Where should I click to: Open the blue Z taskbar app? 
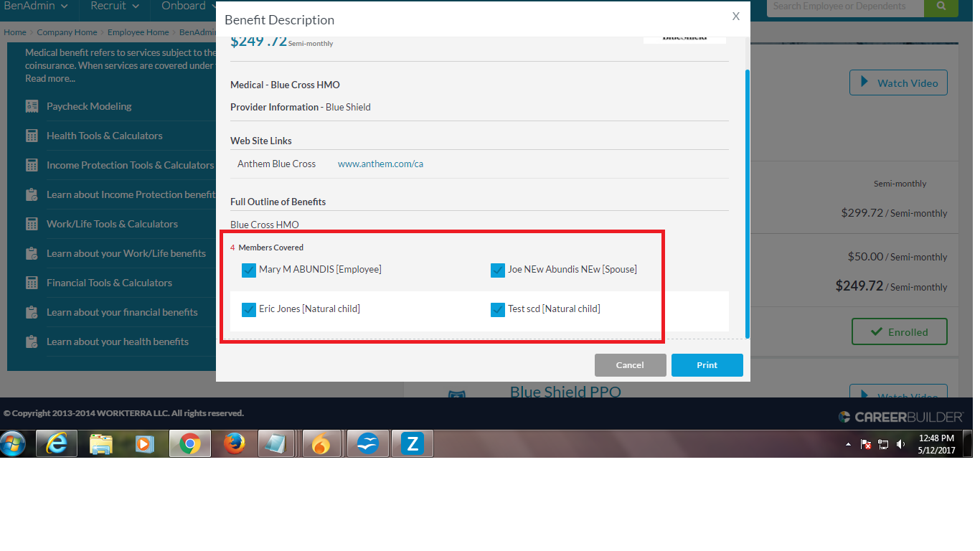[412, 444]
